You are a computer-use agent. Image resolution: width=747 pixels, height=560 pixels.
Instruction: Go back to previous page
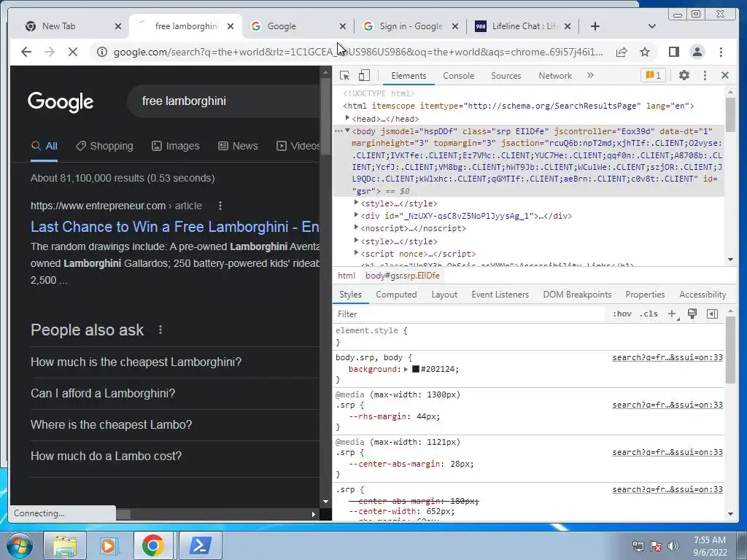(26, 52)
